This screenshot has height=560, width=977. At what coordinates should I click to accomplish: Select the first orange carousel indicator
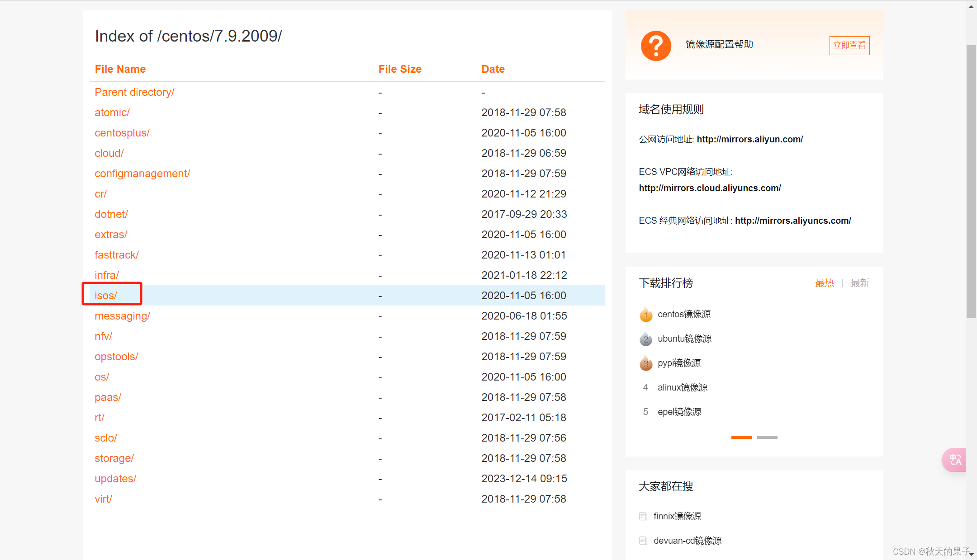click(x=741, y=437)
